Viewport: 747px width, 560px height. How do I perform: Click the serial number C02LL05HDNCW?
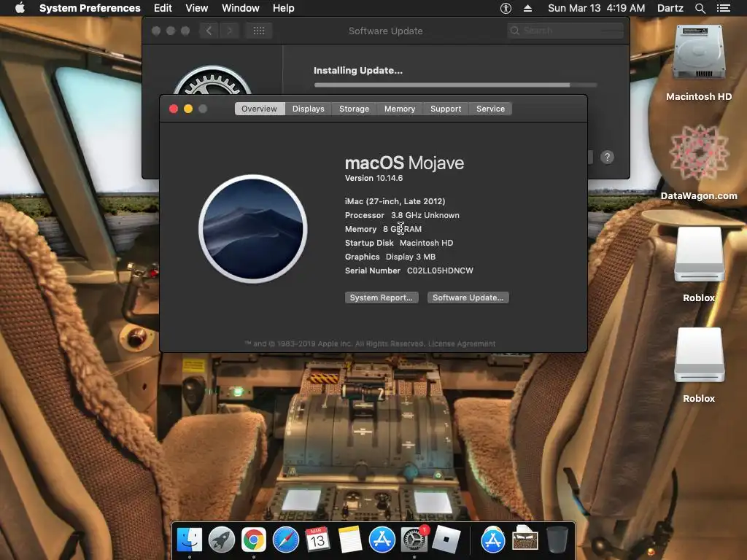coord(440,271)
